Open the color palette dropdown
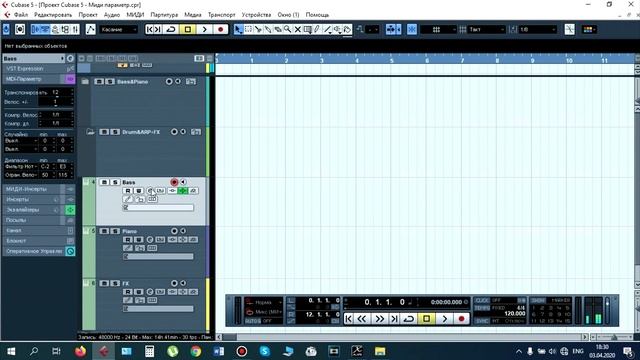Viewport: 640px width, 360px height. click(590, 29)
